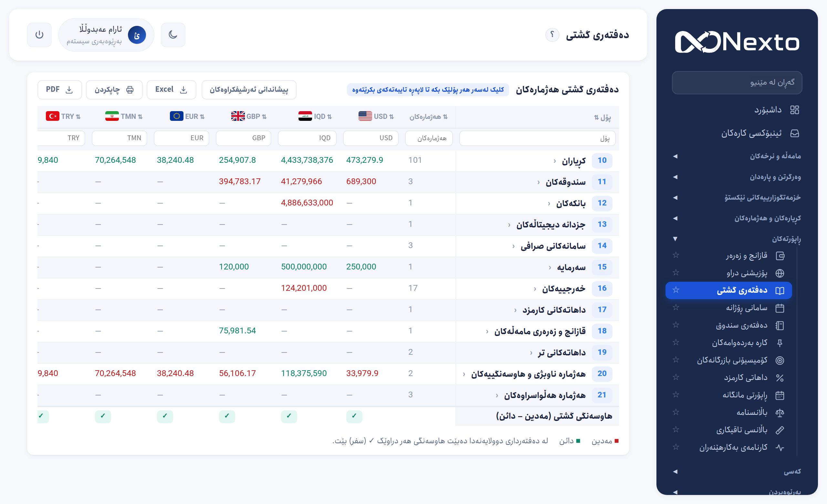Click the ڕاپۆرتی مانگانە calendar icon
Image resolution: width=827 pixels, height=504 pixels.
pos(780,395)
